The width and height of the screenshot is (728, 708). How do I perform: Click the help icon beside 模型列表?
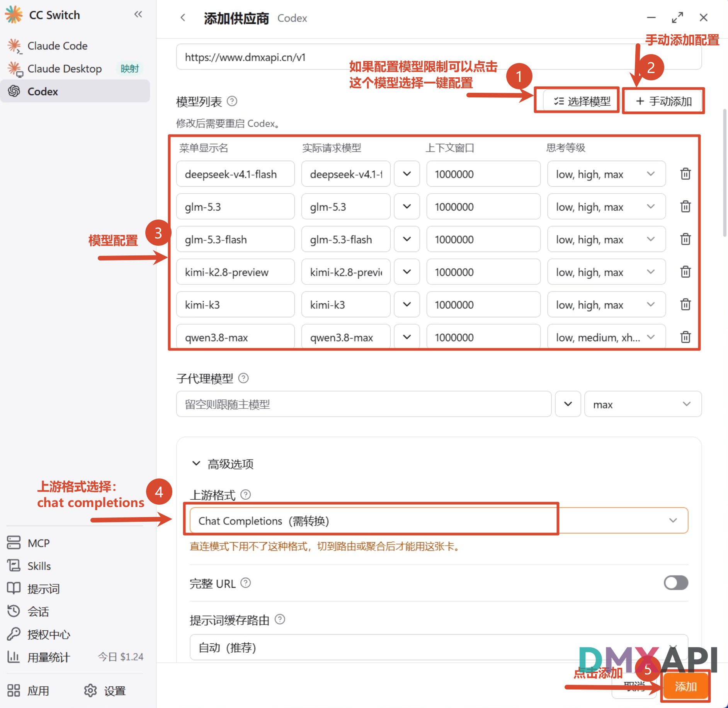pos(232,101)
